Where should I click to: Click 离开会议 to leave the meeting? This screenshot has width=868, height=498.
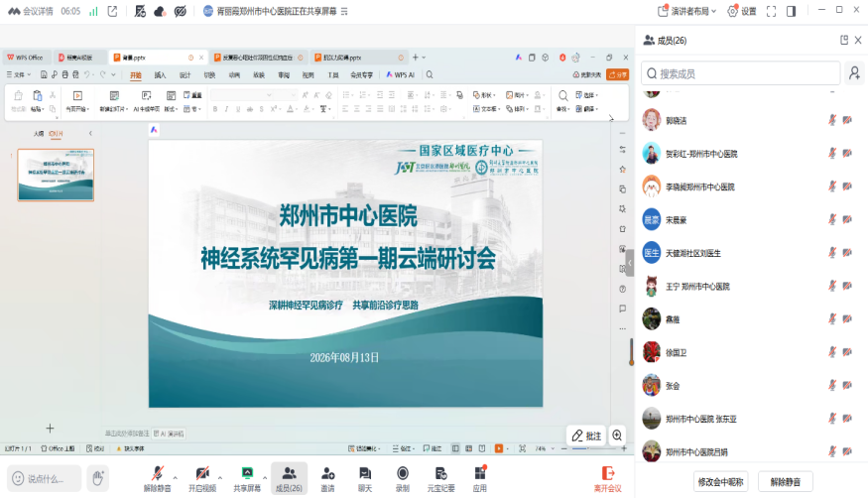[x=607, y=478]
